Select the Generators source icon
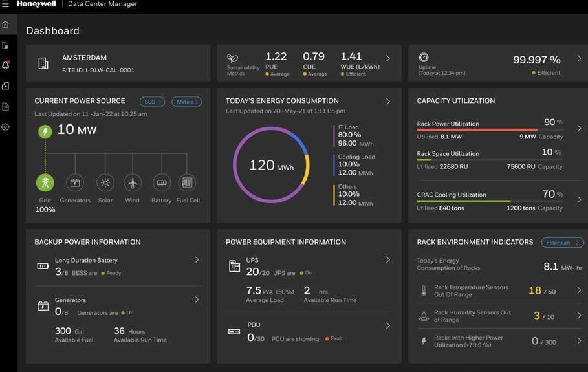The image size is (588, 372). pos(75,182)
